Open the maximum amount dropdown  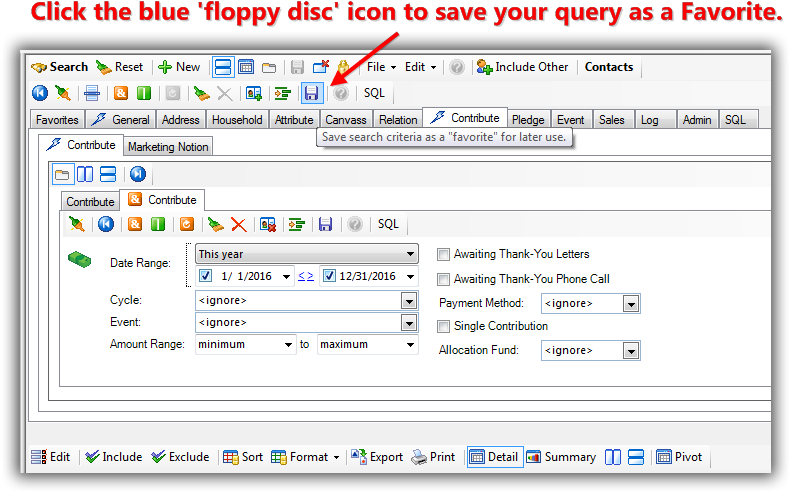[411, 345]
